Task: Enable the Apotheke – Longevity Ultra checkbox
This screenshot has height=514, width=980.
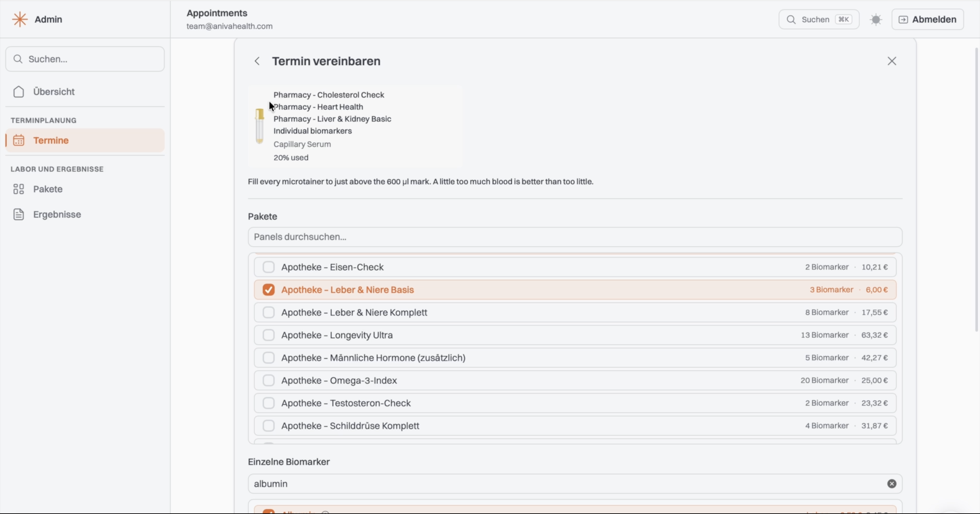Action: (269, 335)
